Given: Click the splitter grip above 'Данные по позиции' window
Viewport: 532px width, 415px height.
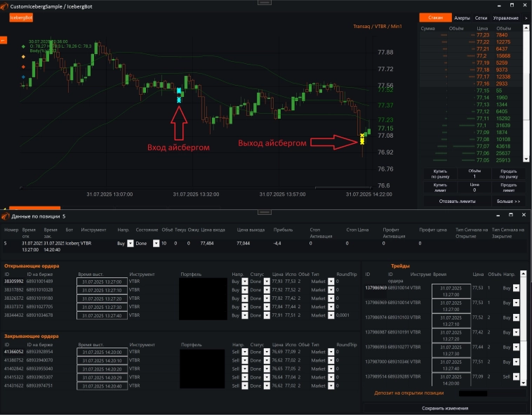Looking at the screenshot, I should click(265, 213).
